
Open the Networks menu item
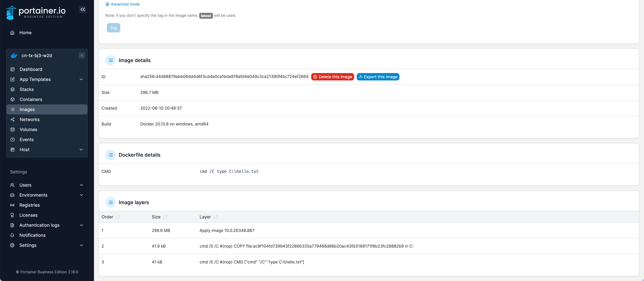(47, 119)
